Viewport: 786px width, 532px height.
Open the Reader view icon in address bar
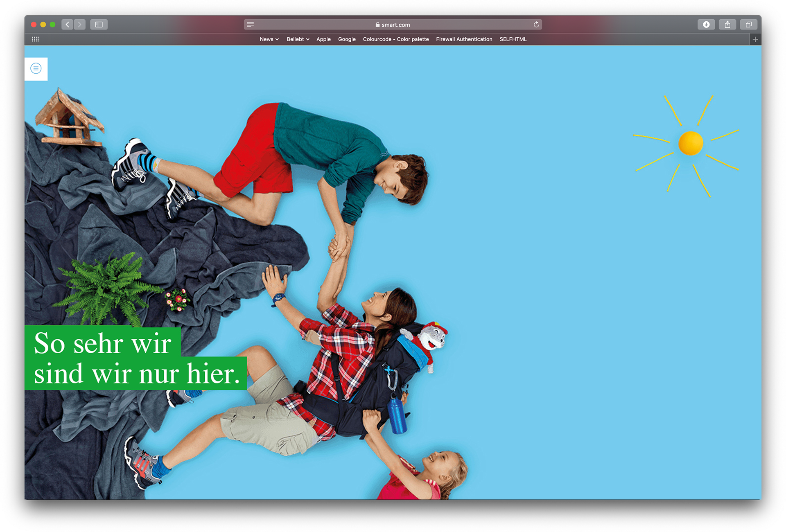coord(251,25)
